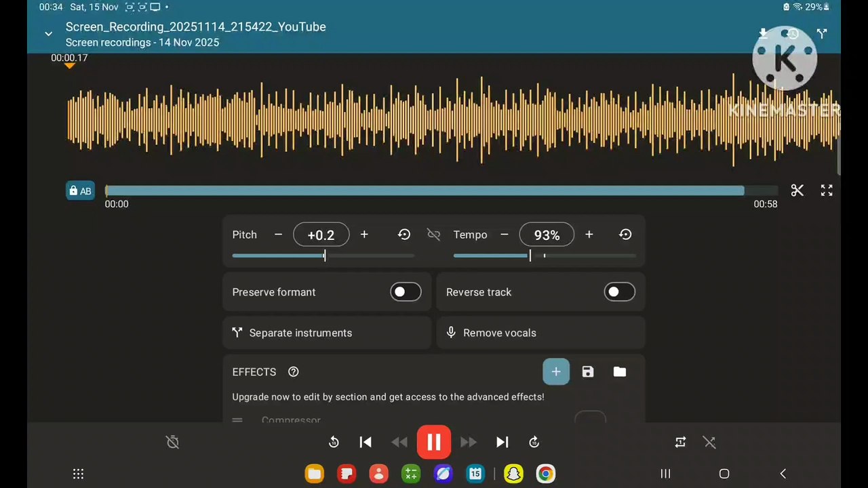Launch Snapchat from the taskbar
This screenshot has width=868, height=488.
coord(515,474)
